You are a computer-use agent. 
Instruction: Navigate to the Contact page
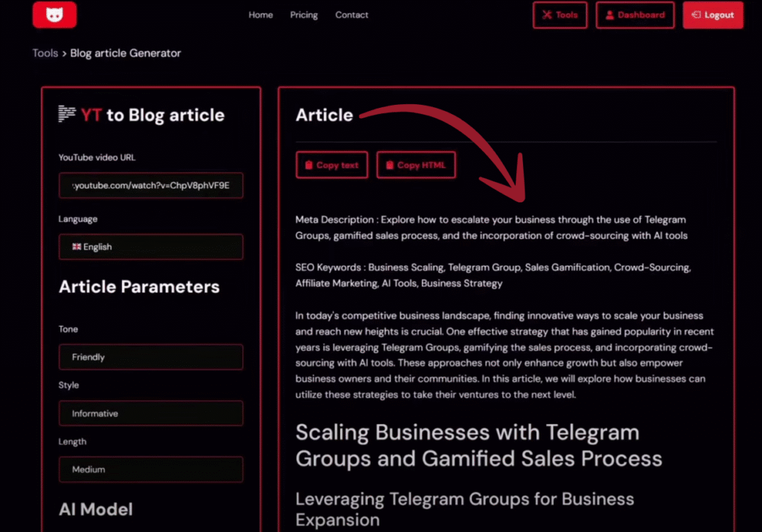(351, 14)
